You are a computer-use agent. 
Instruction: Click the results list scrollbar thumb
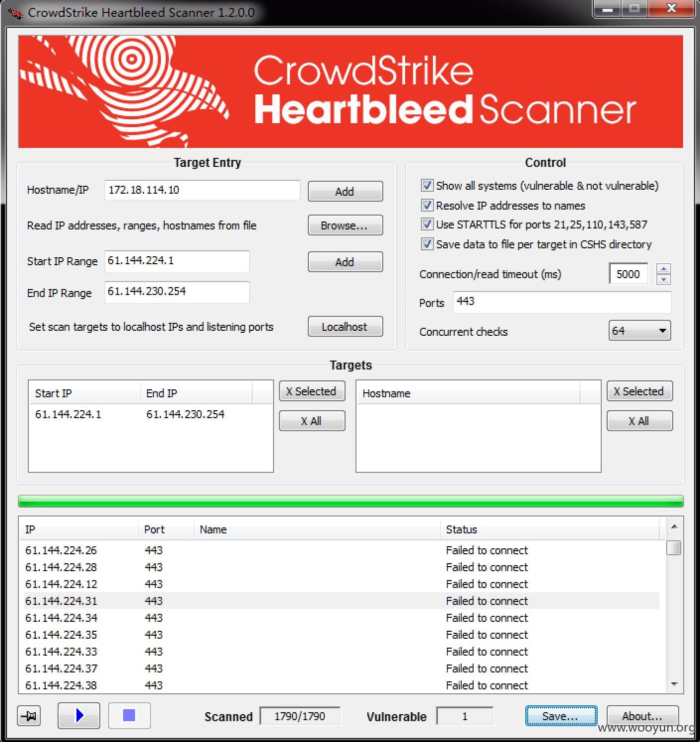(x=674, y=547)
